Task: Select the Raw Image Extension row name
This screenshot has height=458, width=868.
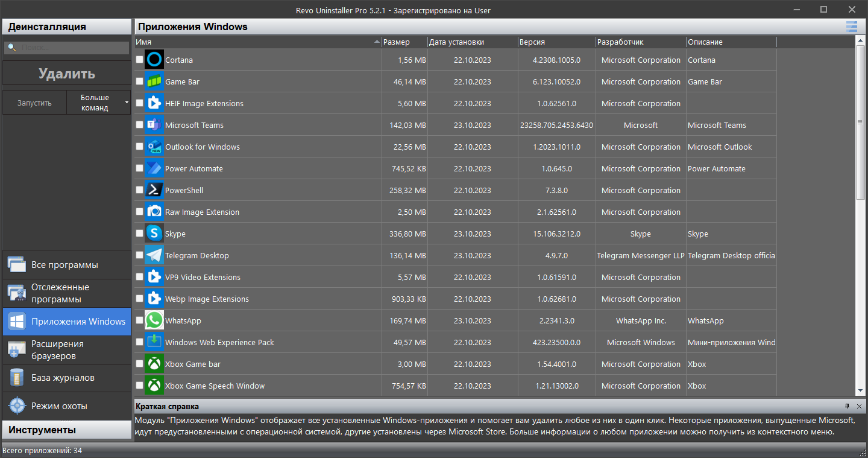Action: tap(202, 212)
